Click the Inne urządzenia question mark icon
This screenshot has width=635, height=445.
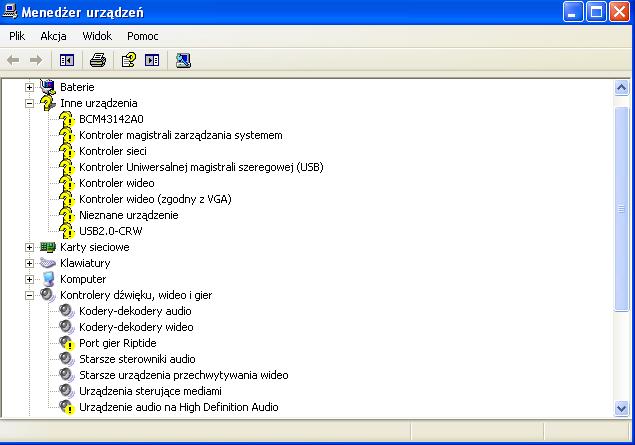[x=48, y=103]
